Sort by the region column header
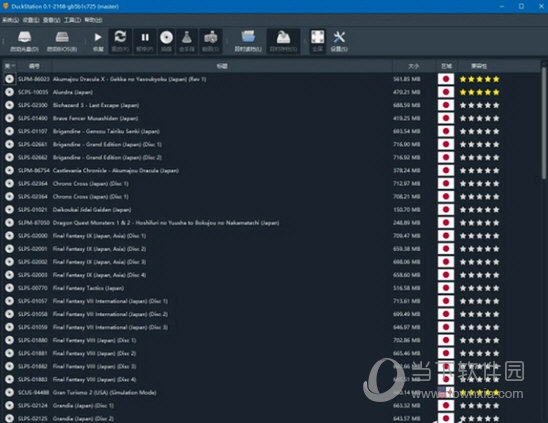Viewport: 548px width, 423px height. tap(446, 66)
